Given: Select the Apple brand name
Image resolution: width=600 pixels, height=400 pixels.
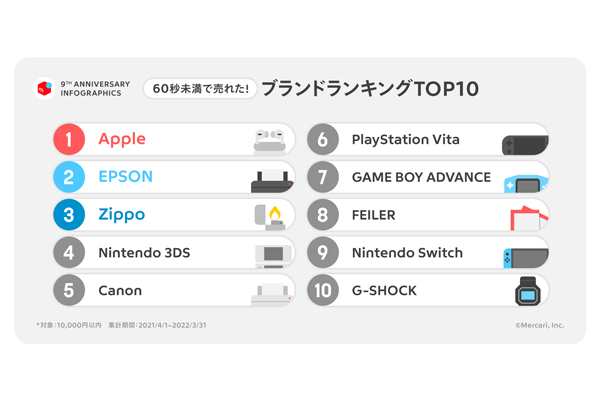Looking at the screenshot, I should tap(122, 139).
